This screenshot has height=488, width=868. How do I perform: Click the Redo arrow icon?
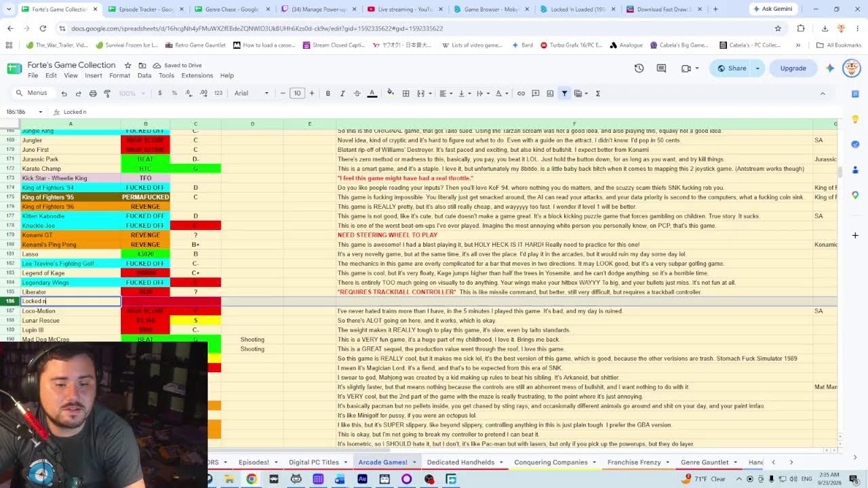point(78,94)
